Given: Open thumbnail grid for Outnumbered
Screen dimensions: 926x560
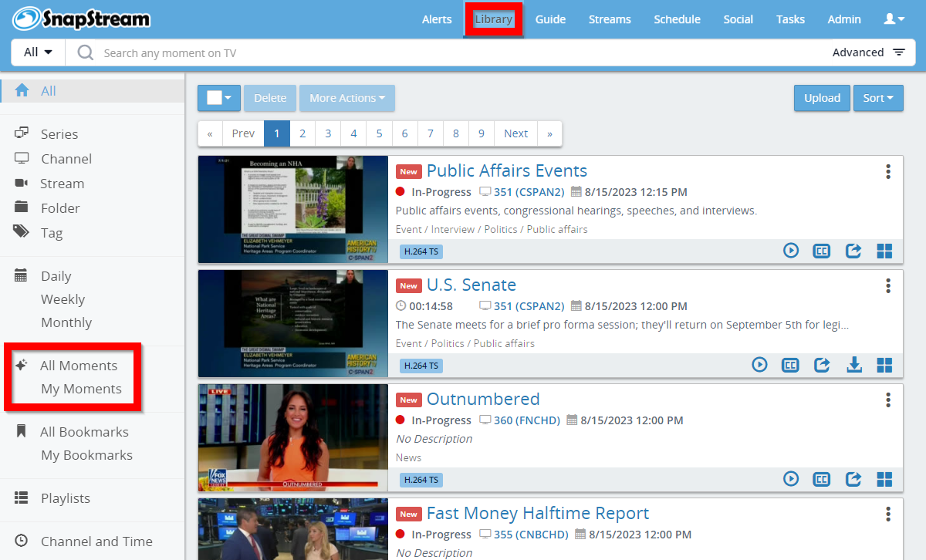Looking at the screenshot, I should click(884, 479).
